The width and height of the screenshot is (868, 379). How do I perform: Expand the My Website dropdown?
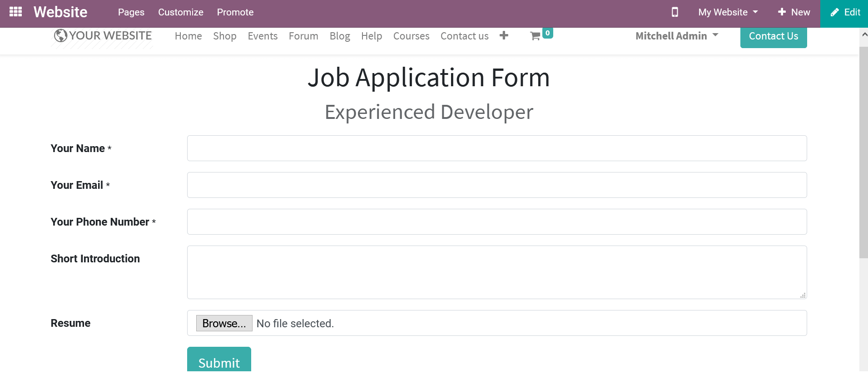click(728, 12)
